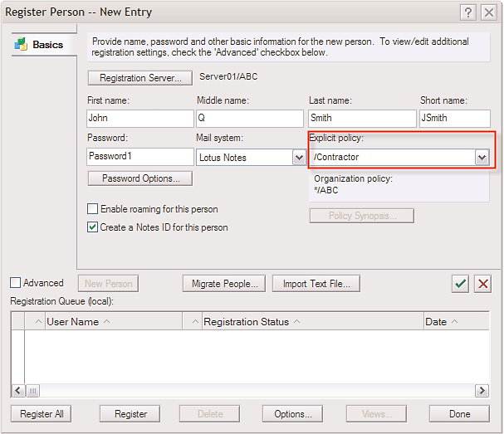
Task: Click Import Text File button
Action: coord(316,284)
